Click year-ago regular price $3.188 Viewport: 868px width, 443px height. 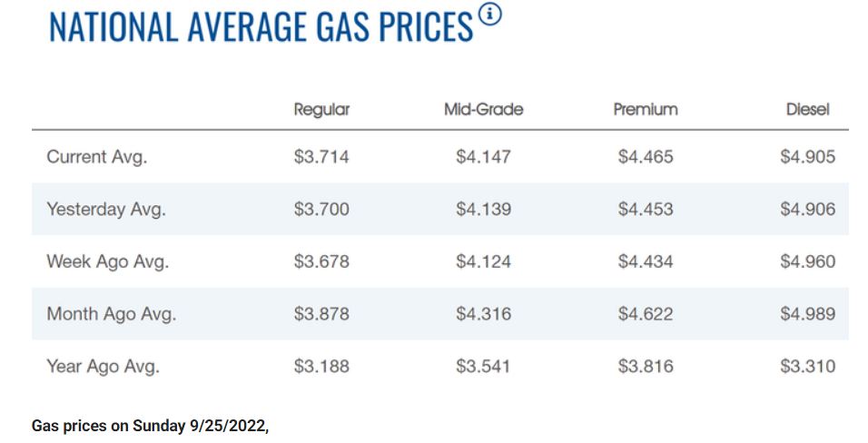321,368
